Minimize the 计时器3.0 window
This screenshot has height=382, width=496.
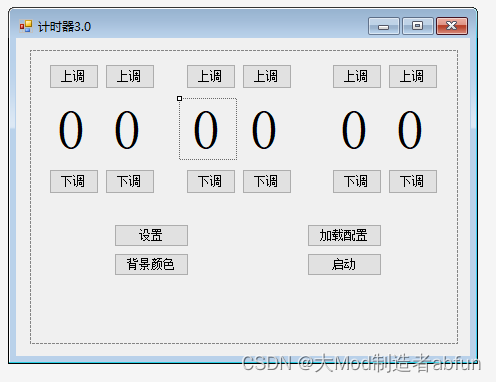[x=384, y=26]
